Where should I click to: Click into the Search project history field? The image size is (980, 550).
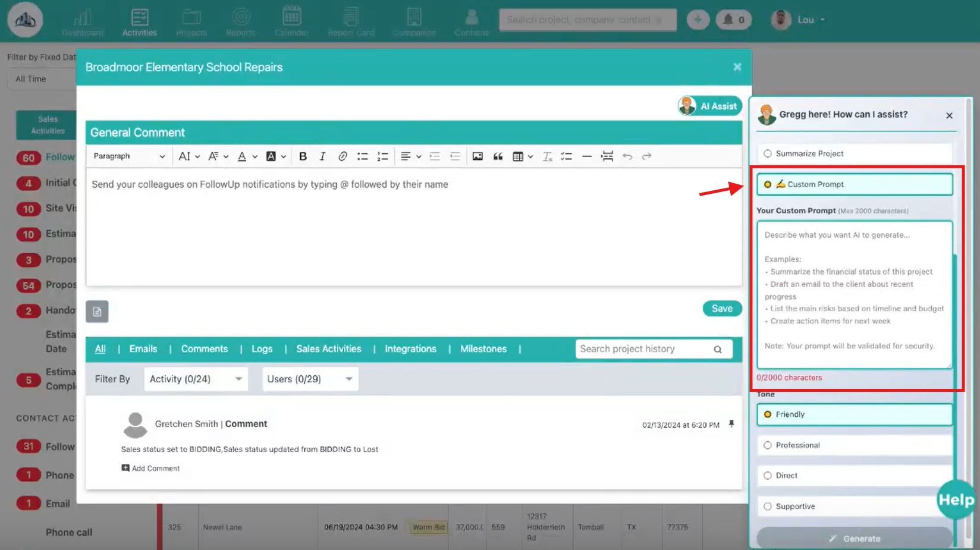click(x=643, y=349)
